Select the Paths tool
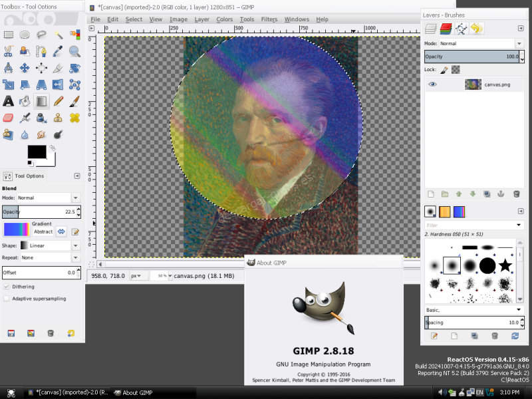Screen dimensions: 532x399 pos(41,51)
